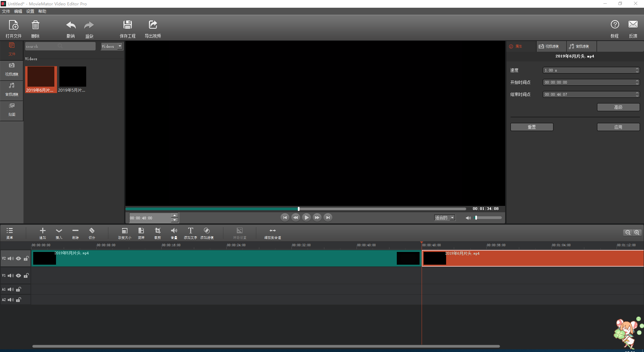Undo with the 撤销 arrow

coord(70,25)
